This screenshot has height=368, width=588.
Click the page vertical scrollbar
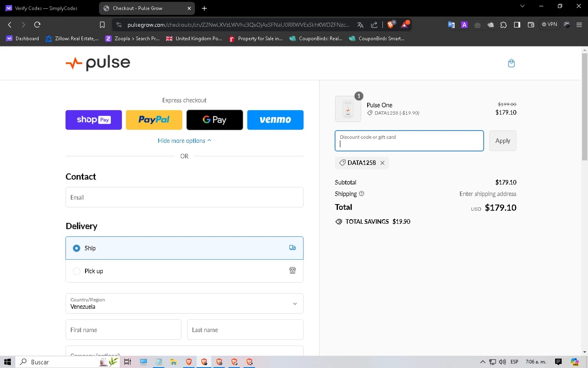point(584,107)
